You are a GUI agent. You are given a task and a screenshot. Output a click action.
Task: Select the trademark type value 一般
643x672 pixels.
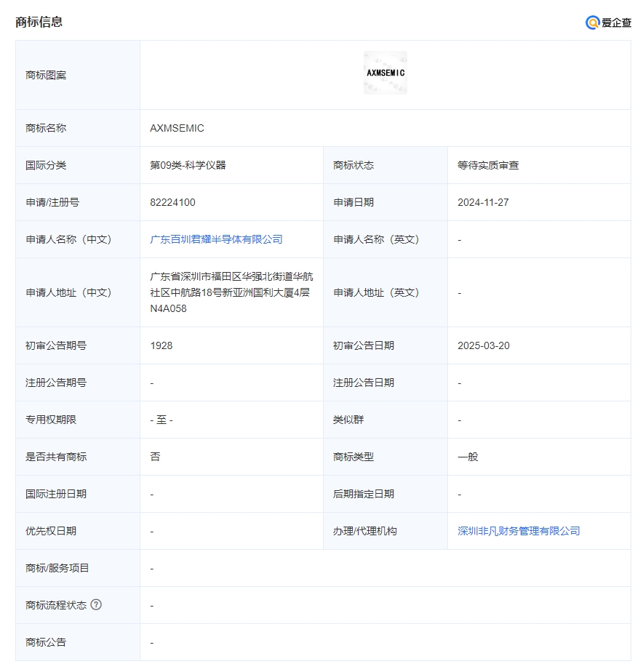(x=468, y=457)
